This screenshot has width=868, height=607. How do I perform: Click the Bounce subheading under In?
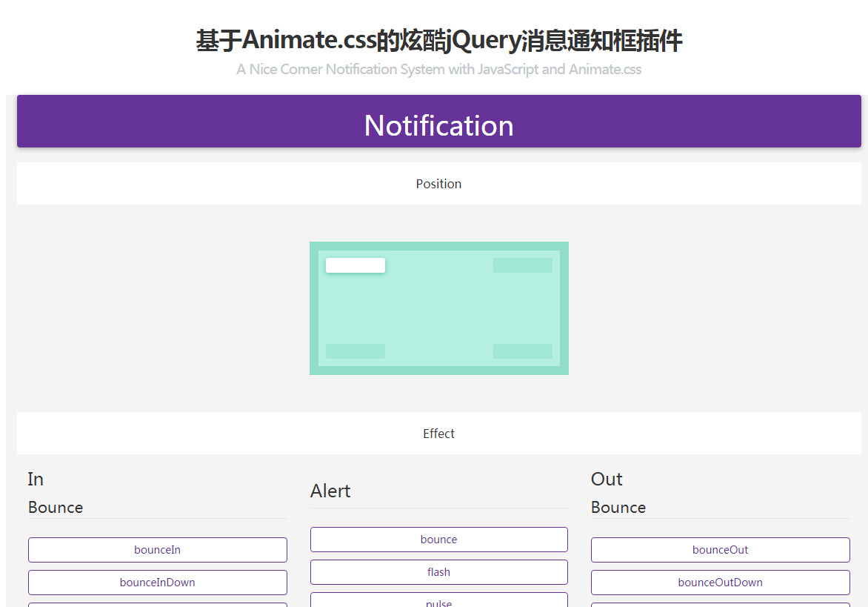56,507
